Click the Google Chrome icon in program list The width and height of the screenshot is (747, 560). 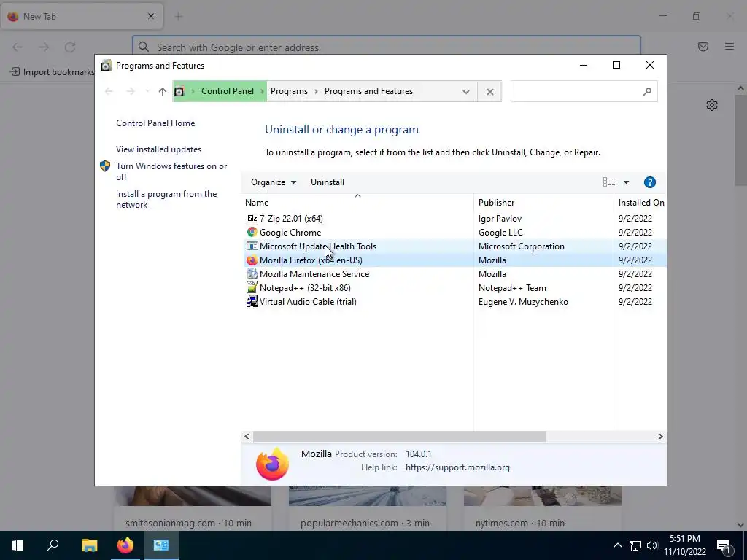252,233
